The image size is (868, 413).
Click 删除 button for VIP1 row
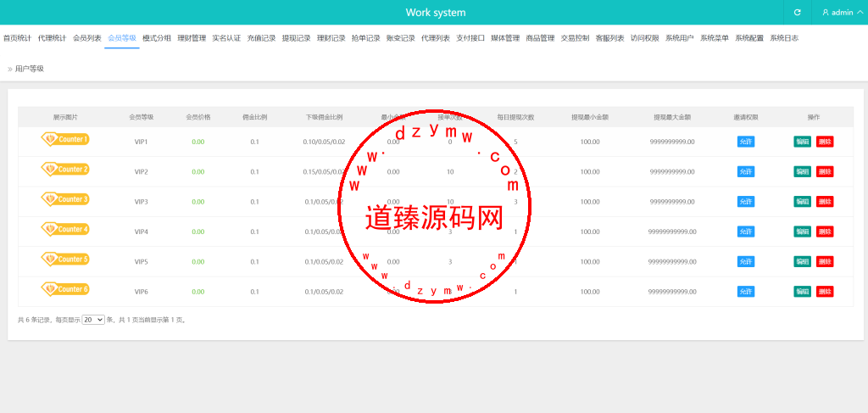click(825, 142)
